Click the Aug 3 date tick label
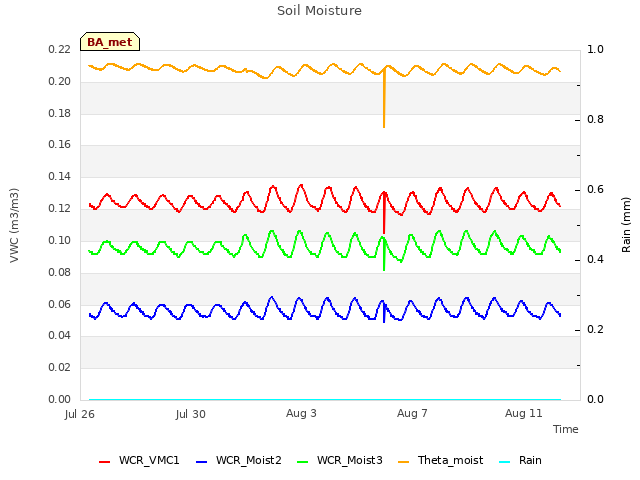The height and width of the screenshot is (480, 640). (x=301, y=413)
